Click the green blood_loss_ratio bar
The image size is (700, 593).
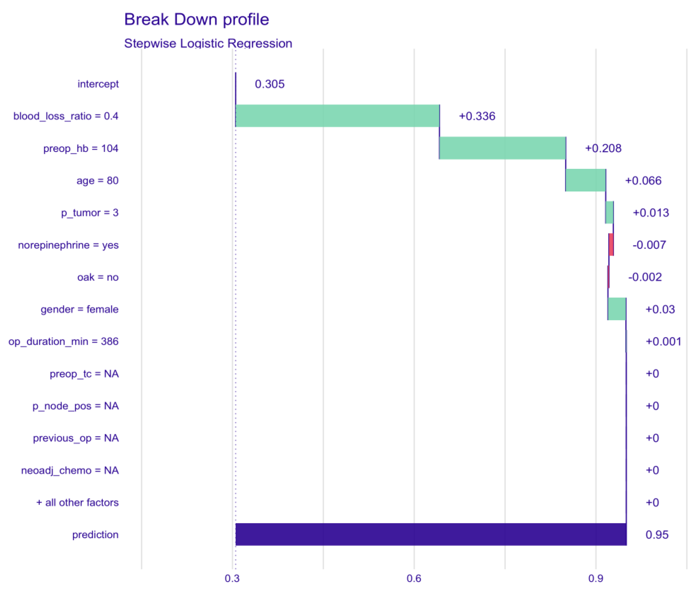click(x=337, y=116)
